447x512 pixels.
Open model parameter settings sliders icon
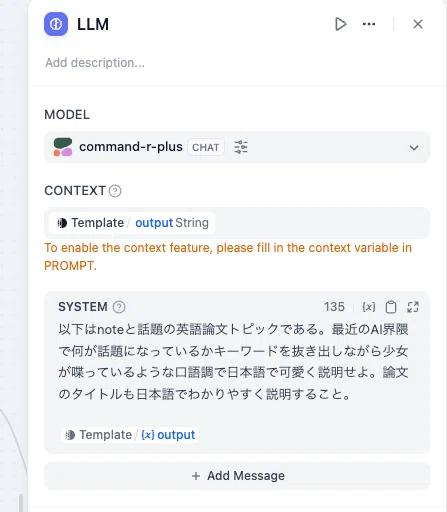[241, 147]
